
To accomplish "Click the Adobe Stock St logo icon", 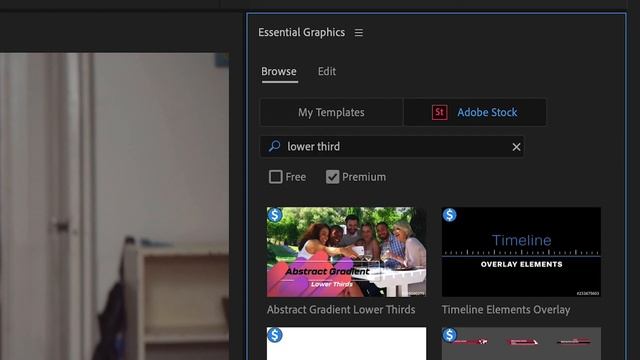I will [440, 112].
